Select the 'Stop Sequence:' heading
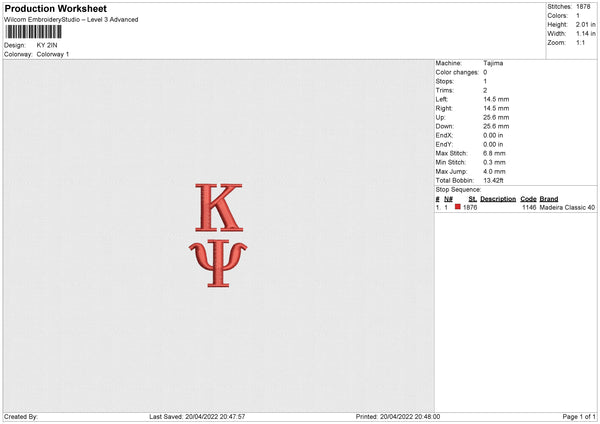The image size is (600, 424). (x=458, y=190)
